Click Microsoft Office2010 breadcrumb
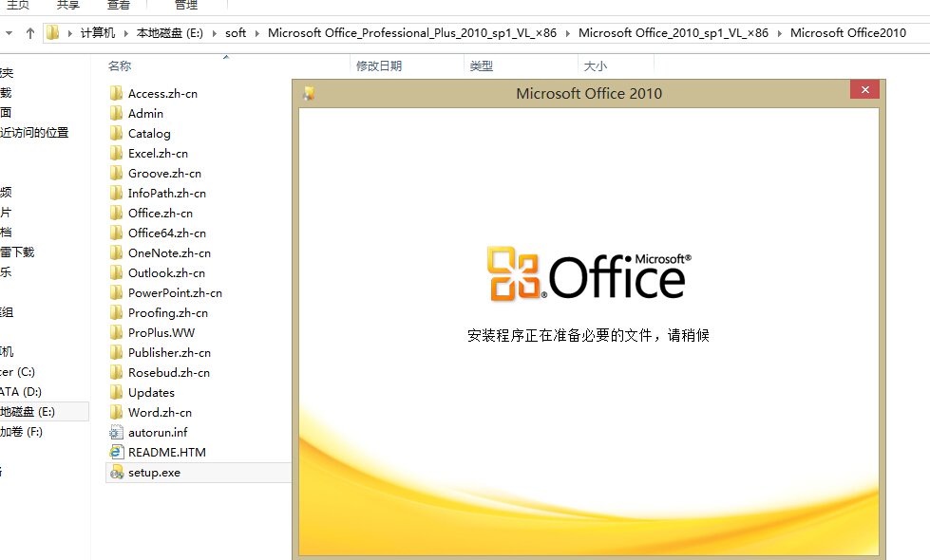The height and width of the screenshot is (560, 930). tap(848, 33)
